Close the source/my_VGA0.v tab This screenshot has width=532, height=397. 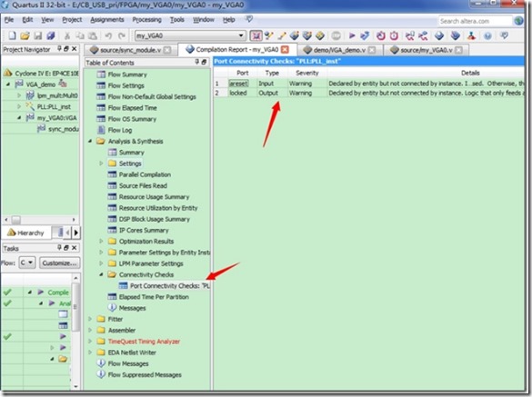[x=458, y=50]
